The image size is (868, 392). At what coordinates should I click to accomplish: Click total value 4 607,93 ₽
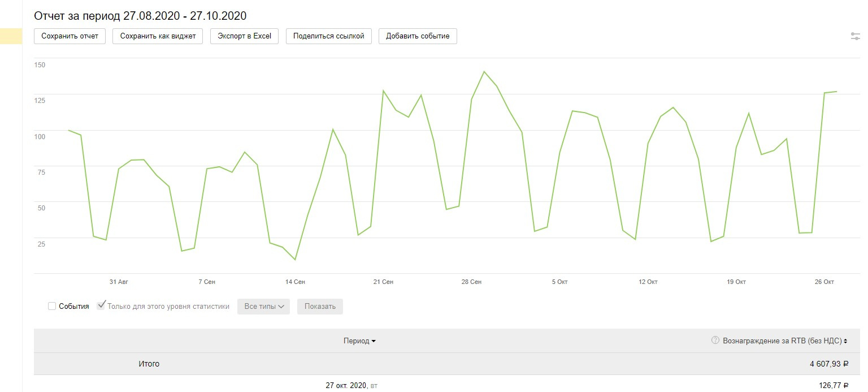click(829, 364)
